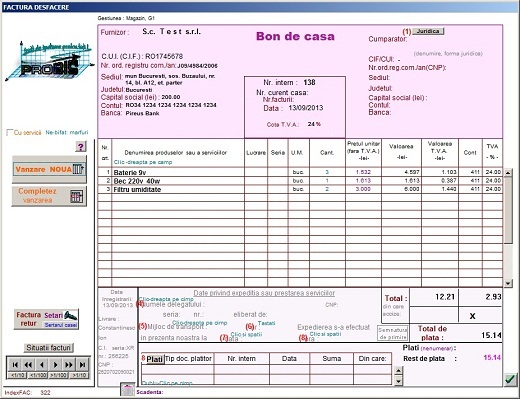
Task: Toggle the Juridica buyer type button
Action: pyautogui.click(x=428, y=31)
